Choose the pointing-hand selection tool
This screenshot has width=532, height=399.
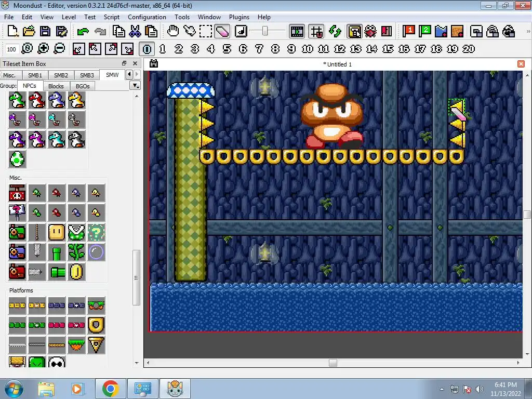[189, 31]
